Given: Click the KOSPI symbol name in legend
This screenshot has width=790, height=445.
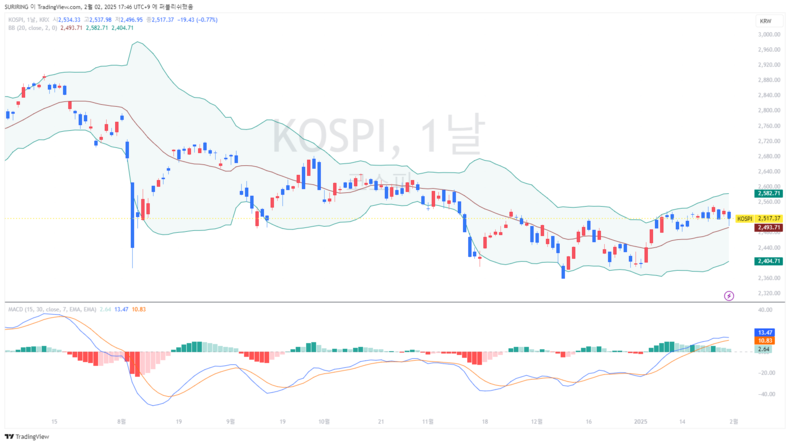Looking at the screenshot, I should tap(16, 19).
